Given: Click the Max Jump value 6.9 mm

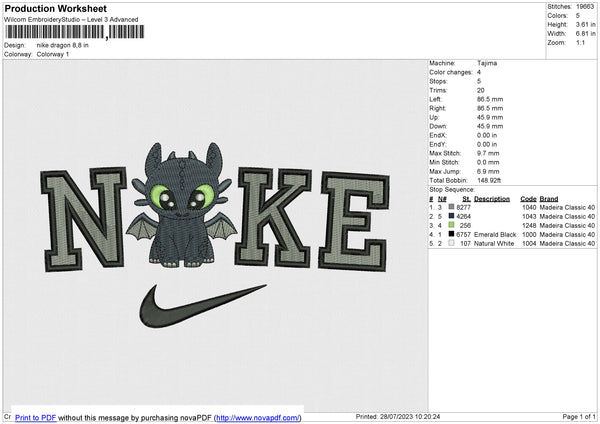Looking at the screenshot, I should 488,171.
